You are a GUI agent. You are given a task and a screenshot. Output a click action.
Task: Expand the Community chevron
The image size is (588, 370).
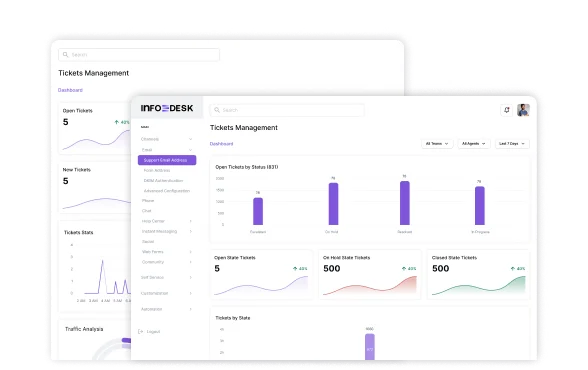click(190, 262)
